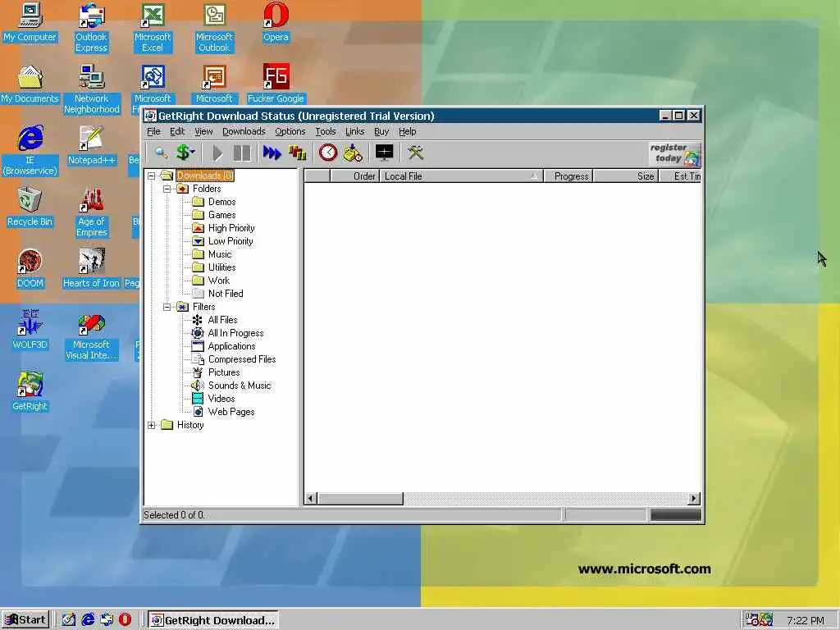Viewport: 840px width, 630px height.
Task: Select the Utilities folder
Action: 221,267
